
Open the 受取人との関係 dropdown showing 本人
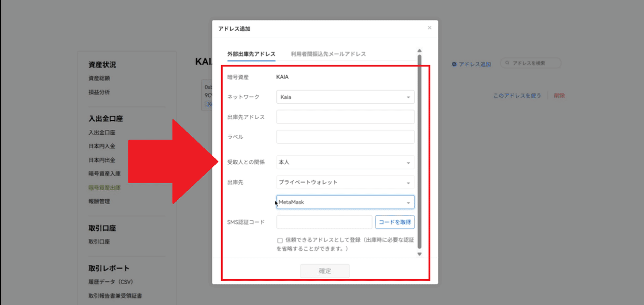point(345,162)
